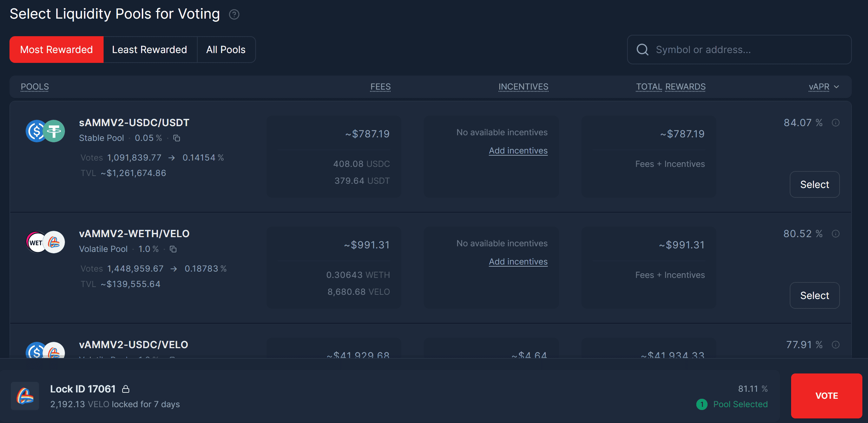This screenshot has height=423, width=868.
Task: Click the POOLS column header
Action: pos(35,87)
